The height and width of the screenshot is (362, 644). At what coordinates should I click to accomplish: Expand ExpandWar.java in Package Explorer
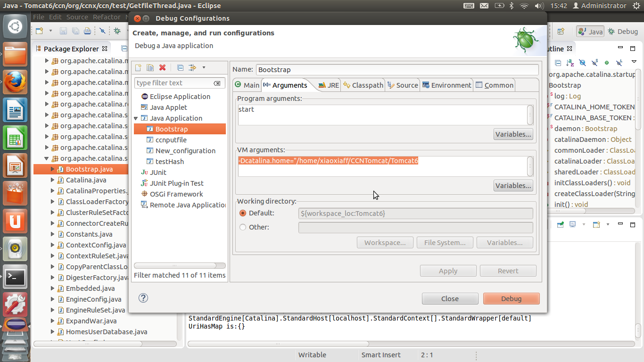(x=53, y=321)
